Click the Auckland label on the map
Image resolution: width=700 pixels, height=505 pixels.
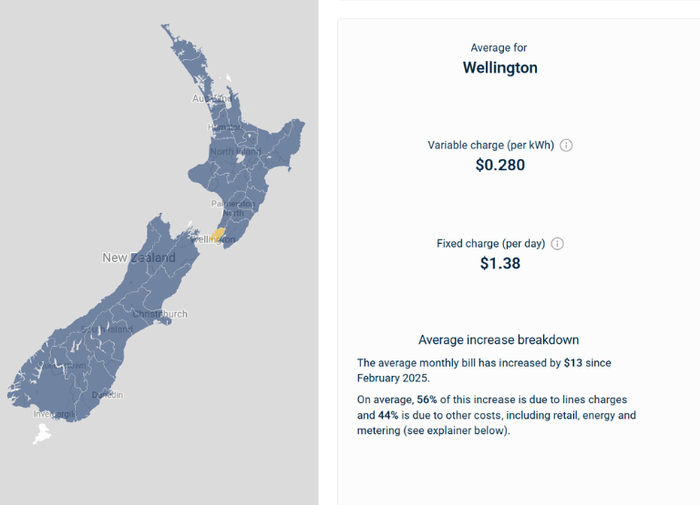click(210, 99)
